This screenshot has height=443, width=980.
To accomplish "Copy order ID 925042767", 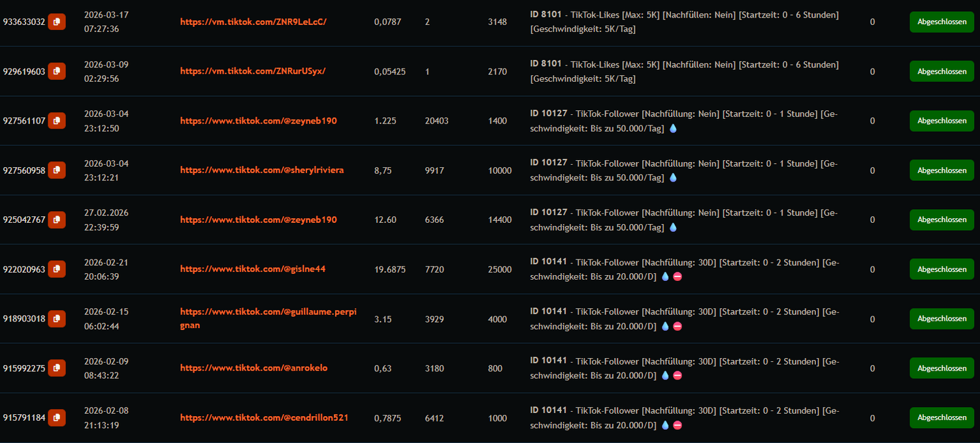I will [57, 220].
